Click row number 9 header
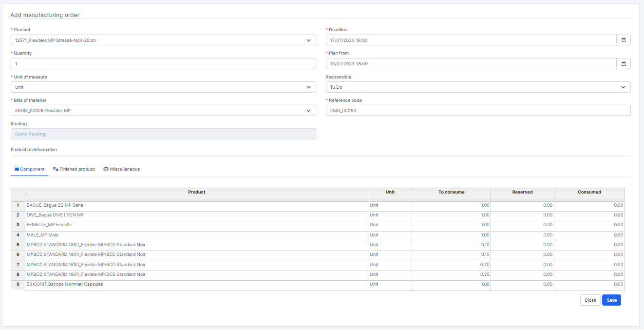 [18, 285]
